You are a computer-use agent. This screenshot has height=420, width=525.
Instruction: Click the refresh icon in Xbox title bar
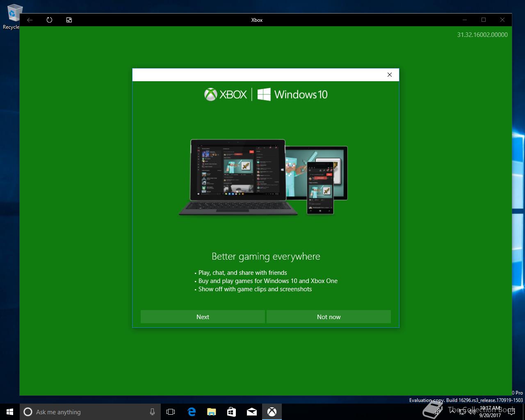coord(50,20)
